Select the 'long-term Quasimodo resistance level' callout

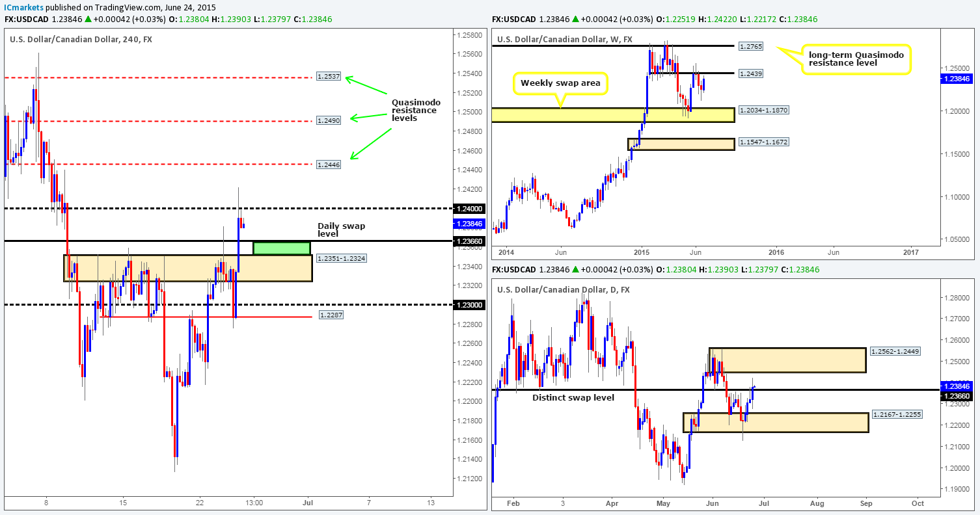856,59
